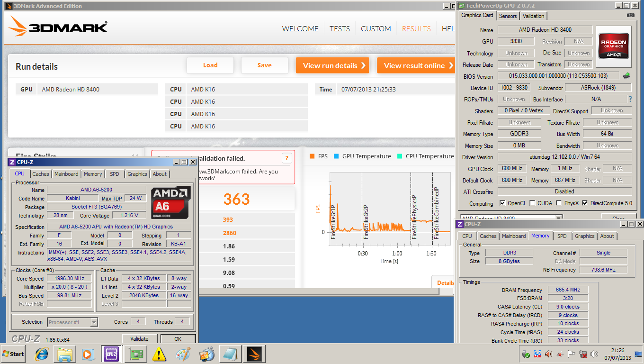This screenshot has width=644, height=364.
Task: Click the Save button in Run details
Action: point(265,65)
